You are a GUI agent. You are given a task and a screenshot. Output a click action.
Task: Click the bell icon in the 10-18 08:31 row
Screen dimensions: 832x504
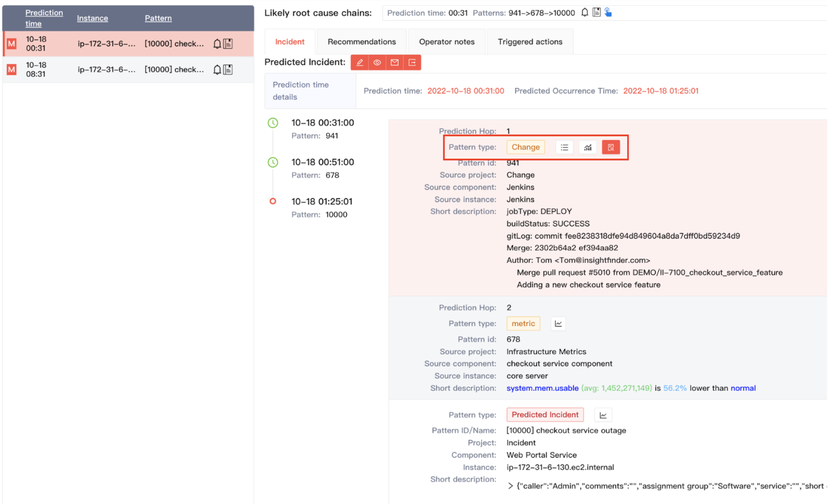(217, 69)
